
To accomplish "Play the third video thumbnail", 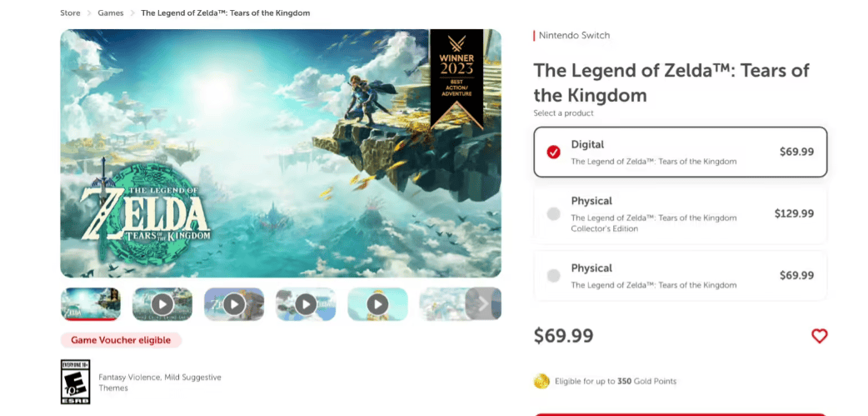I will [x=306, y=303].
